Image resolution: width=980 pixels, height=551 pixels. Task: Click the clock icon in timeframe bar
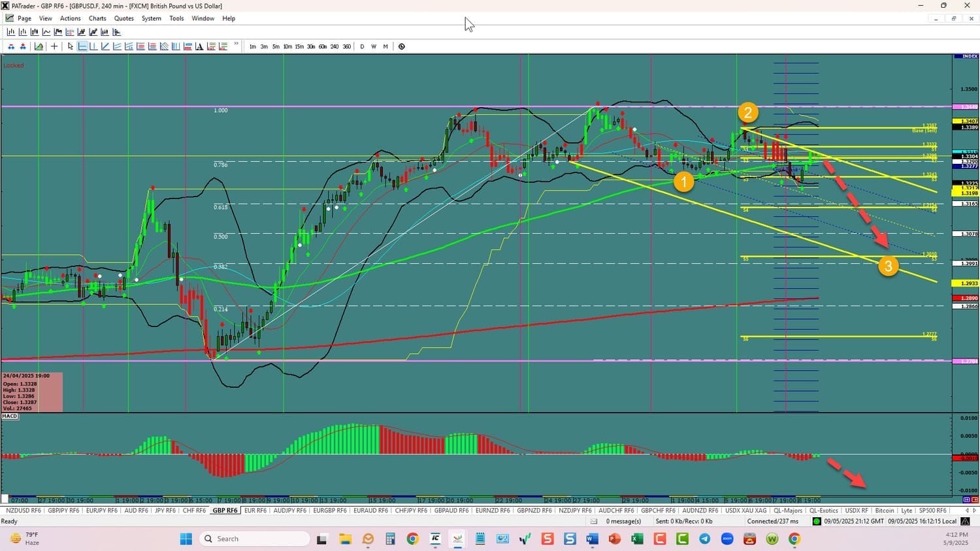(401, 46)
